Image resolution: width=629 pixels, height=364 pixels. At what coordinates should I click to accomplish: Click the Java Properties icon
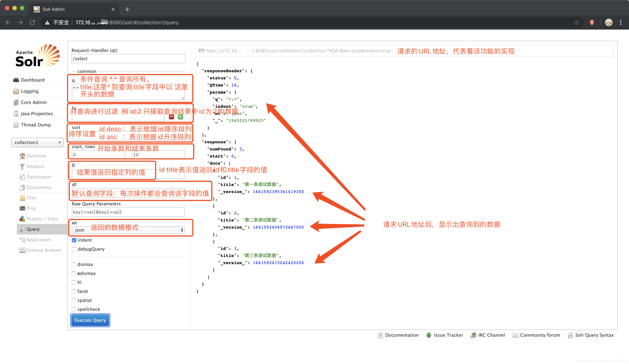16,114
